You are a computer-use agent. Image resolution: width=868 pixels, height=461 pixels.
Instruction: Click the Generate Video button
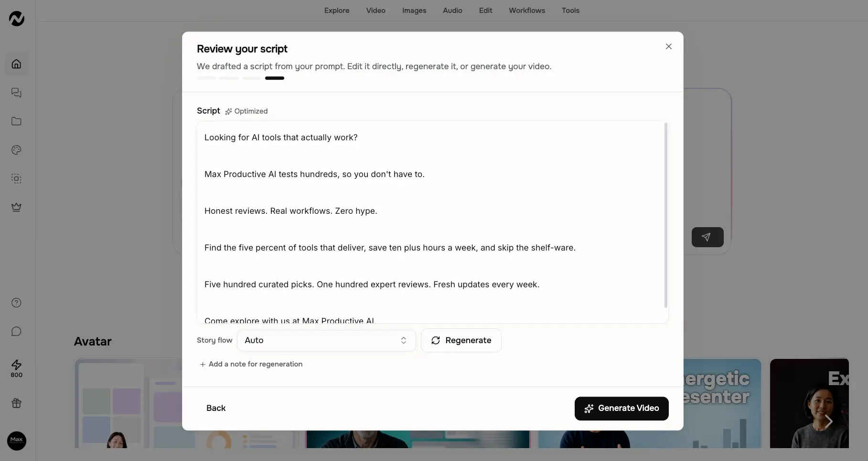tap(622, 409)
